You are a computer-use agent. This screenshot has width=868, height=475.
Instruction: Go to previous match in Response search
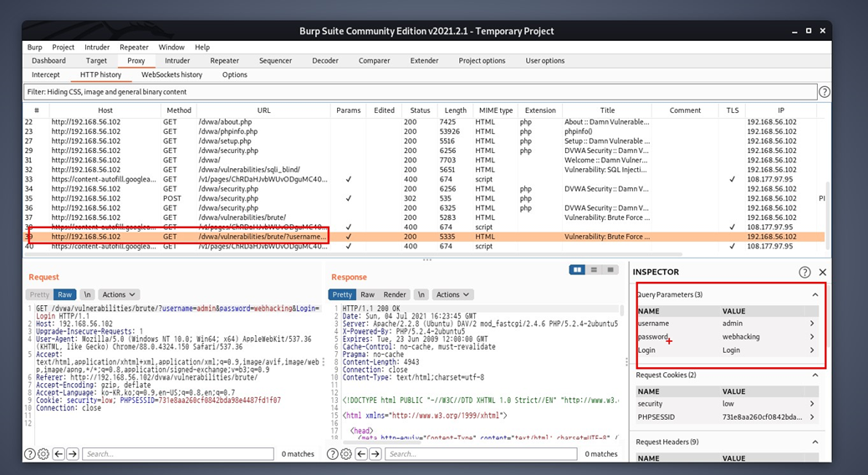(x=361, y=454)
